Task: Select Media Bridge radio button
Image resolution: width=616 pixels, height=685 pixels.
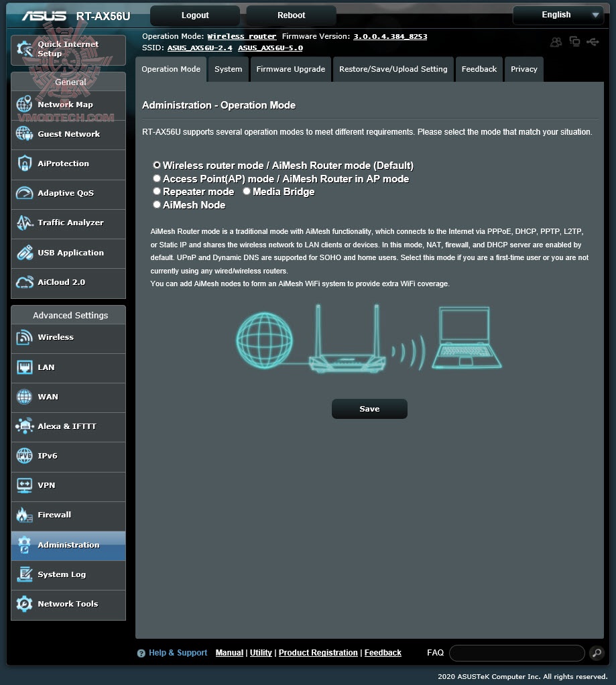Action: (247, 191)
